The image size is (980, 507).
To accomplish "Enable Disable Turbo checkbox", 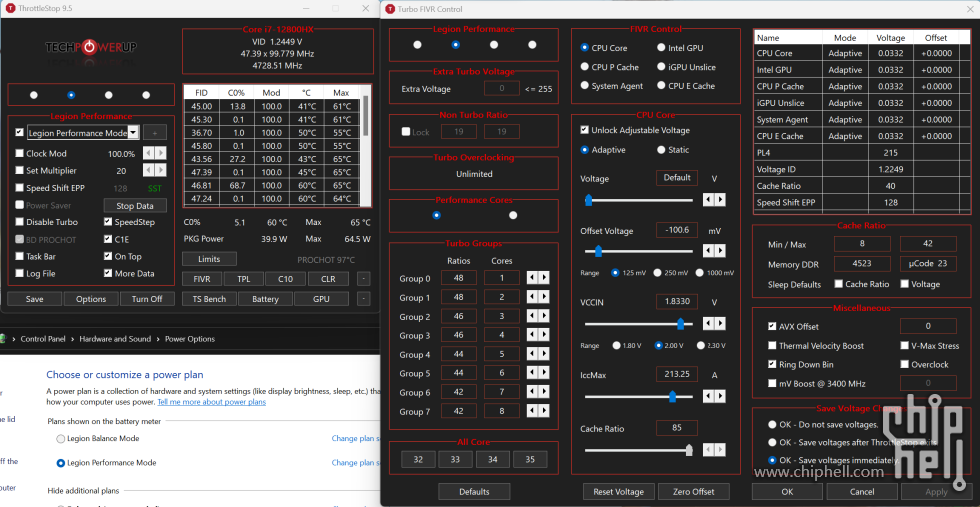I will tap(19, 222).
